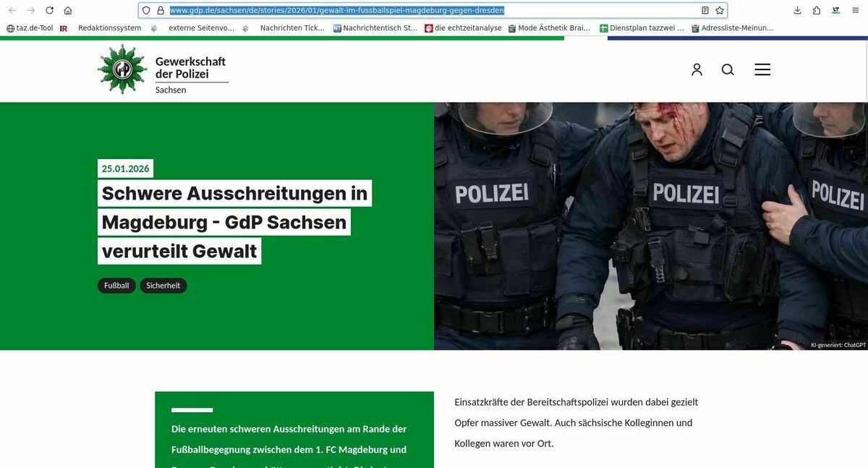Select the Sicherheit tag
The height and width of the screenshot is (468, 868).
pos(163,286)
